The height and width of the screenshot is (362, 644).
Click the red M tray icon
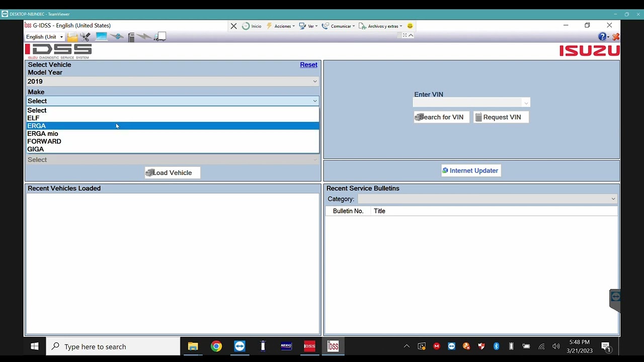coord(437,346)
